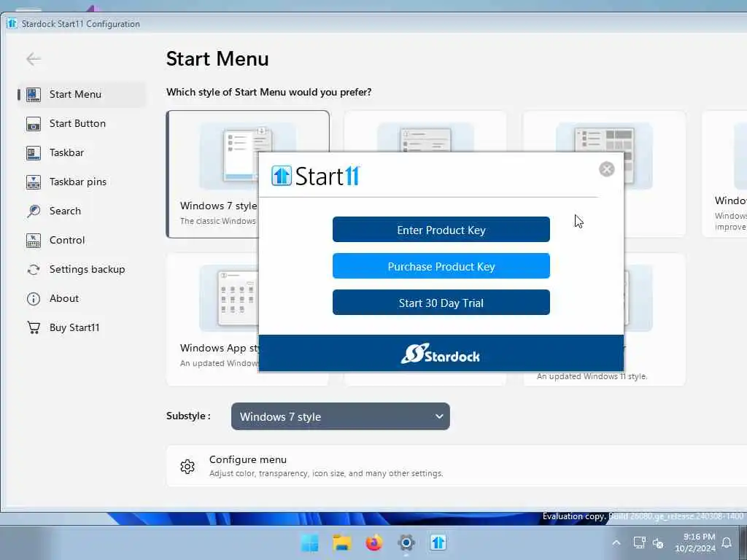Screen dimensions: 747x560
Task: Click the Control keyboard sidebar icon
Action: coord(34,241)
